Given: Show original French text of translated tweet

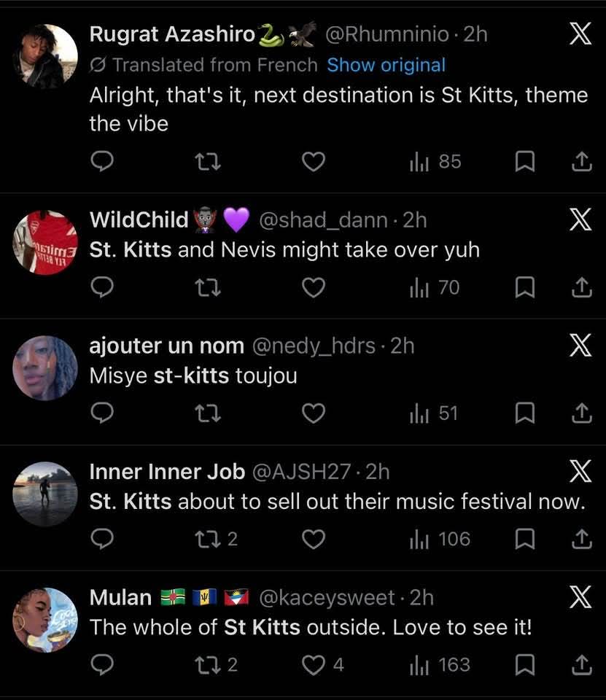Looking at the screenshot, I should [x=386, y=65].
